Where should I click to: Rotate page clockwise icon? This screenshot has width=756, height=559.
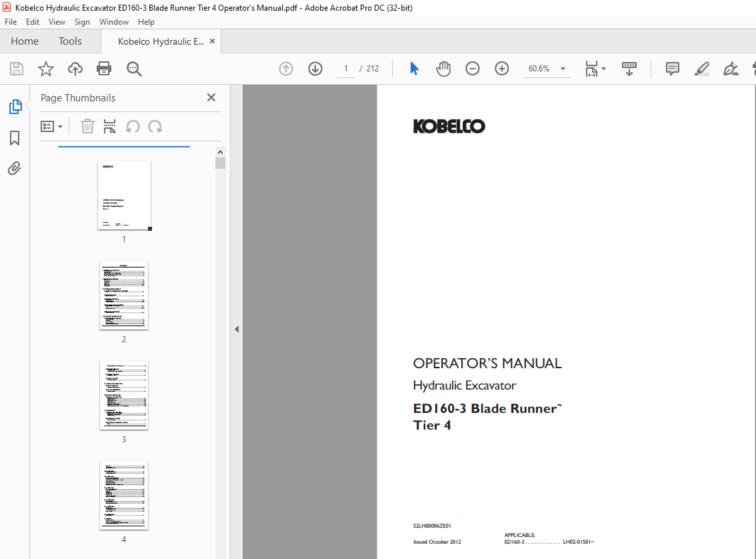155,126
